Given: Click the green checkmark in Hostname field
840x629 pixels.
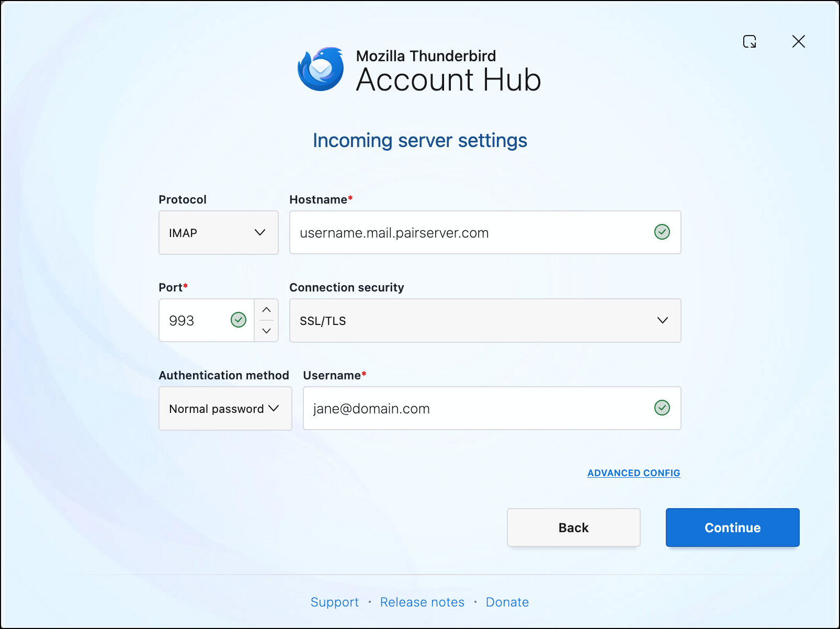Looking at the screenshot, I should click(x=662, y=232).
